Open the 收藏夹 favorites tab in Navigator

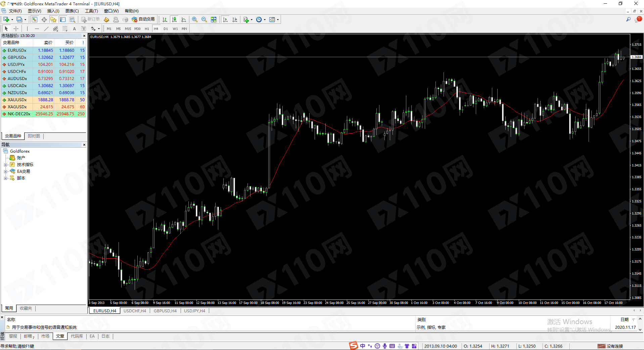point(26,308)
